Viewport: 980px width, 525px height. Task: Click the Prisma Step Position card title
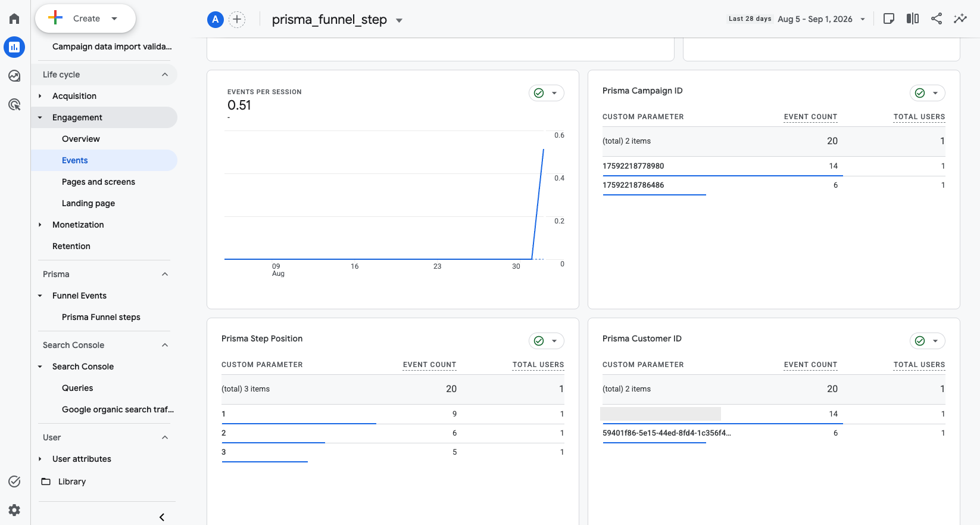tap(262, 338)
